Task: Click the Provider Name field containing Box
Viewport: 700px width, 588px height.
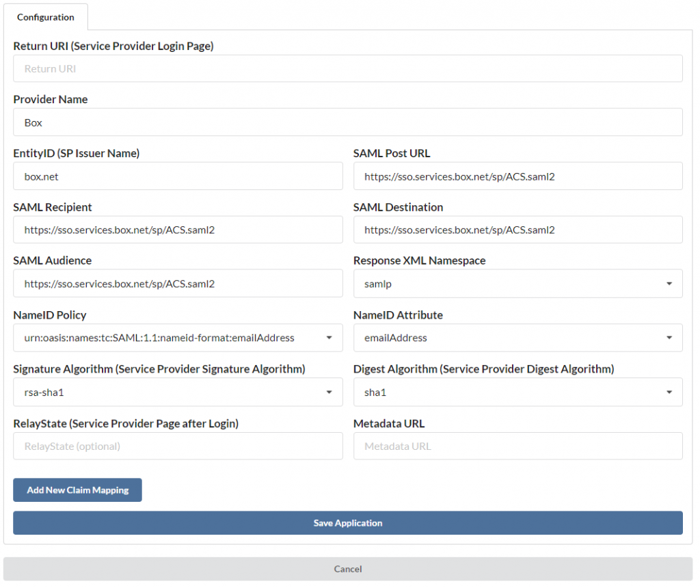Action: pos(348,122)
